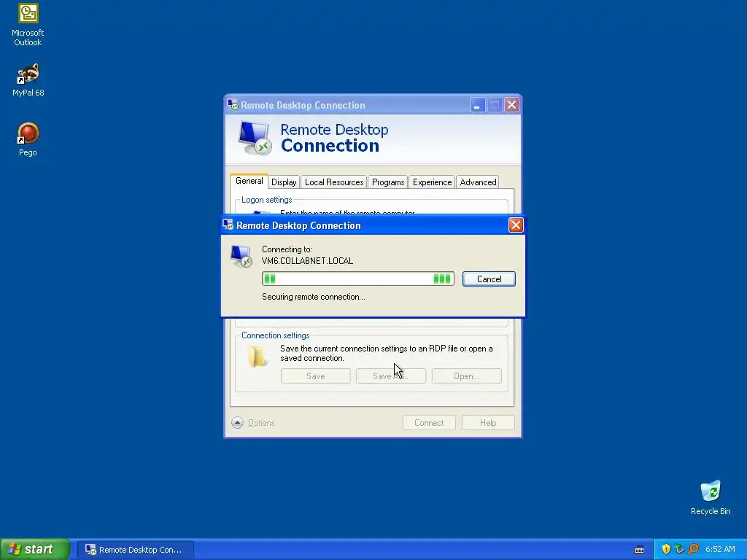This screenshot has height=560, width=747.
Task: Switch to the General tab
Action: 249,181
